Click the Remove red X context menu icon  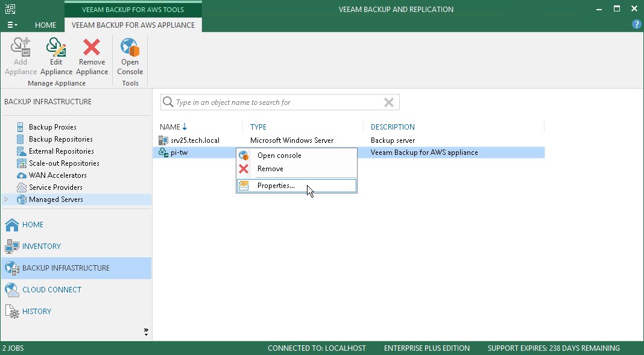click(x=244, y=169)
